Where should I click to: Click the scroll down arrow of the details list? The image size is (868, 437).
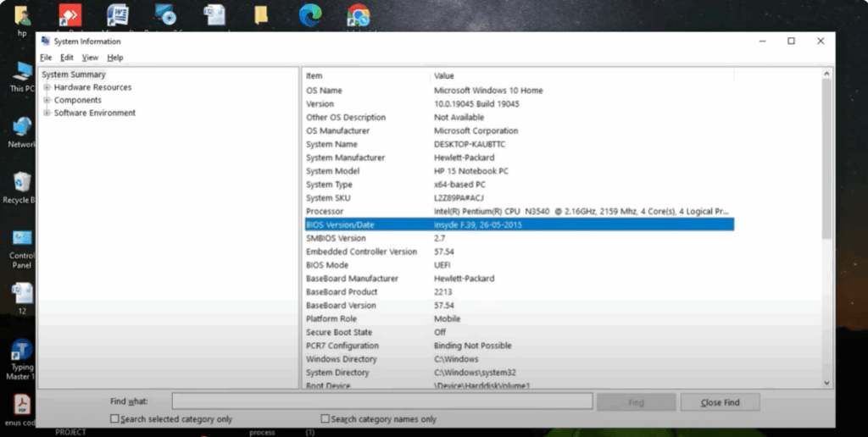pyautogui.click(x=826, y=383)
